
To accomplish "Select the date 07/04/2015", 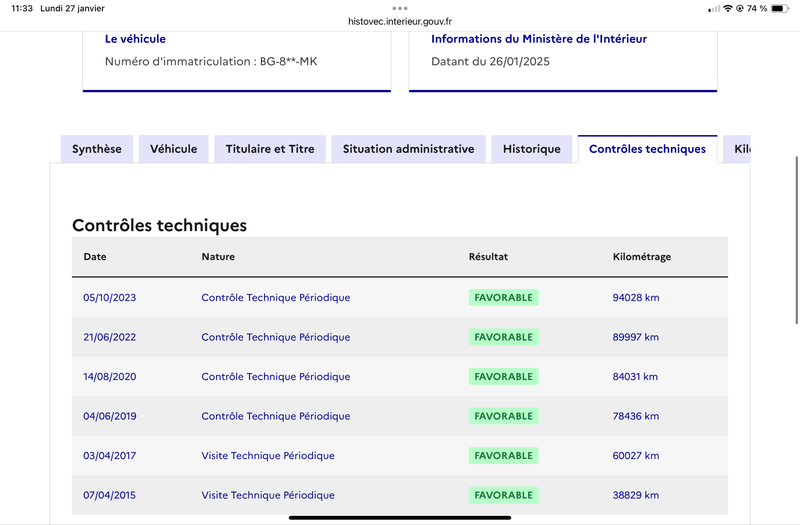I will point(109,495).
